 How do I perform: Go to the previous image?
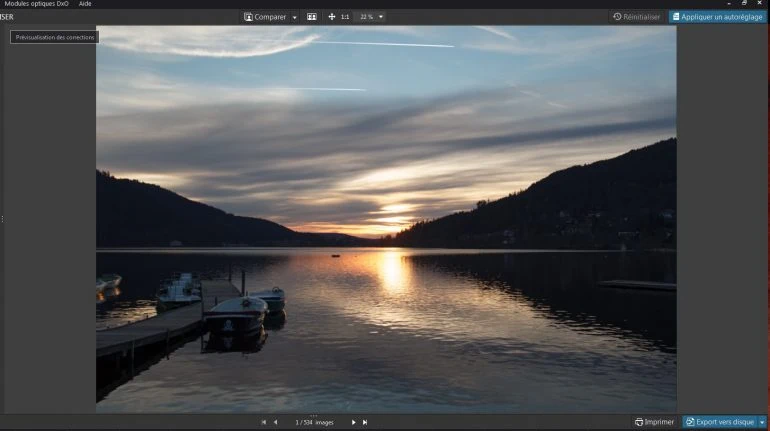click(276, 422)
